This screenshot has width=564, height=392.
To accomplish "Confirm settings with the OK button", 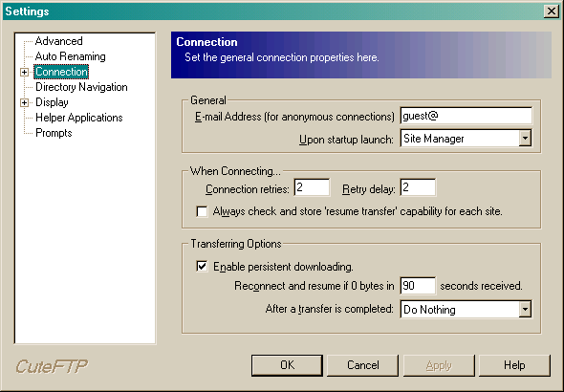I will pos(287,365).
